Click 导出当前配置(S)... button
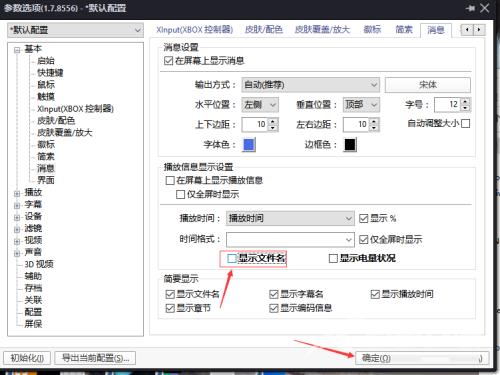 click(x=95, y=358)
